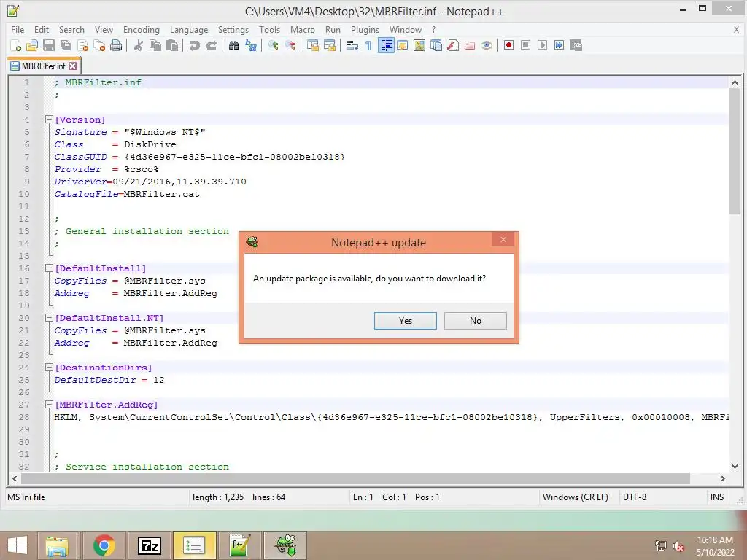Toggle Synchronize Horizontal Scrolling icon
Screen dimensions: 747x560
click(329, 45)
